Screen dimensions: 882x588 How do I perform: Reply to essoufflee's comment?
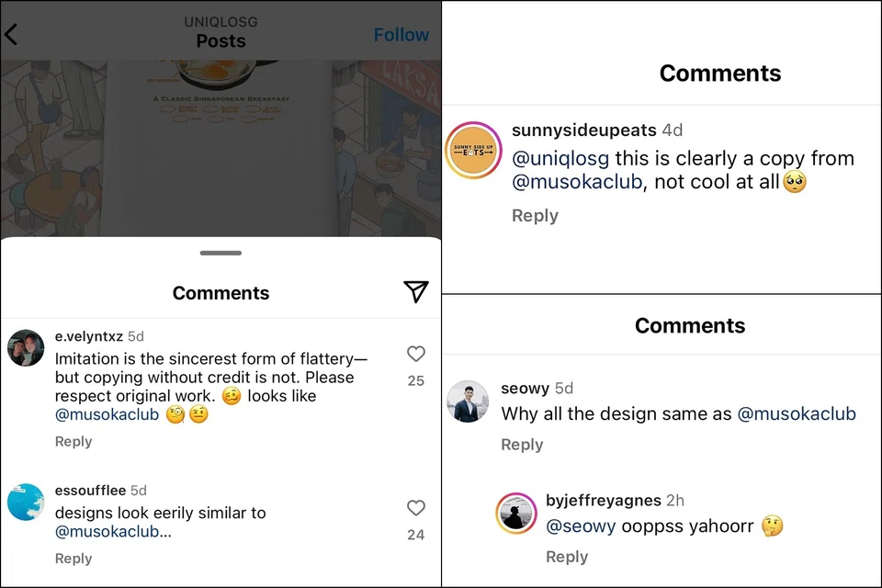pyautogui.click(x=73, y=558)
